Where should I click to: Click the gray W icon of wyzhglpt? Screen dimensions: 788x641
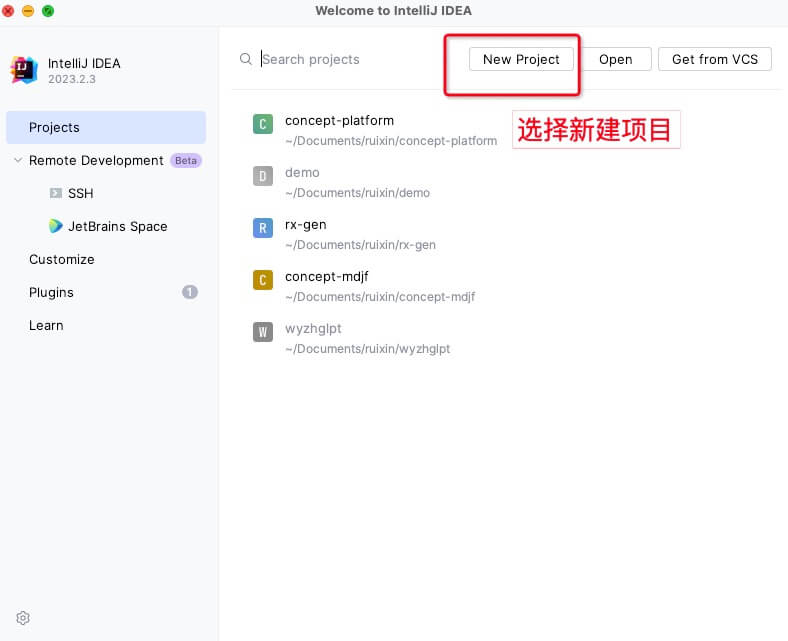(263, 332)
